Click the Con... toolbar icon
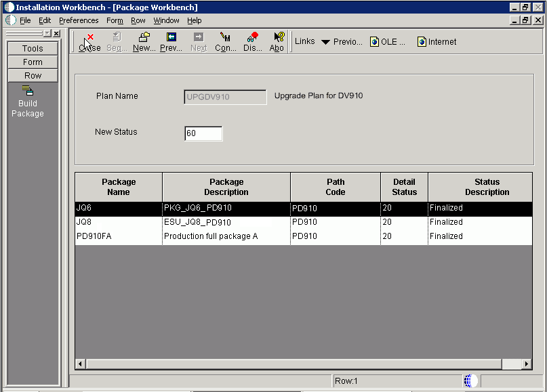Viewport: 547px width, 392px height. point(225,42)
